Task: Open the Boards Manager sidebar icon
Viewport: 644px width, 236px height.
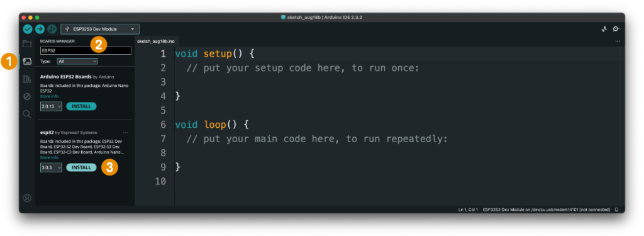Action: click(x=26, y=61)
